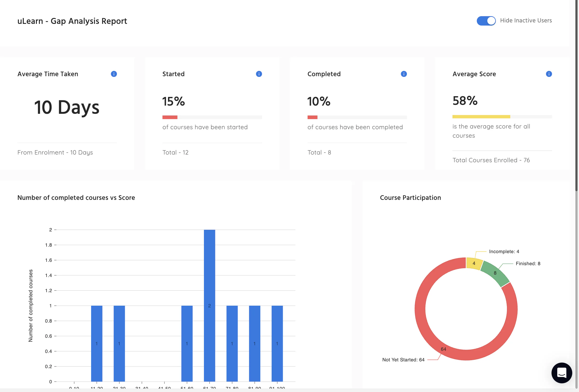
Task: Click 'uLearn - Gap Analysis Report' title
Action: [72, 21]
